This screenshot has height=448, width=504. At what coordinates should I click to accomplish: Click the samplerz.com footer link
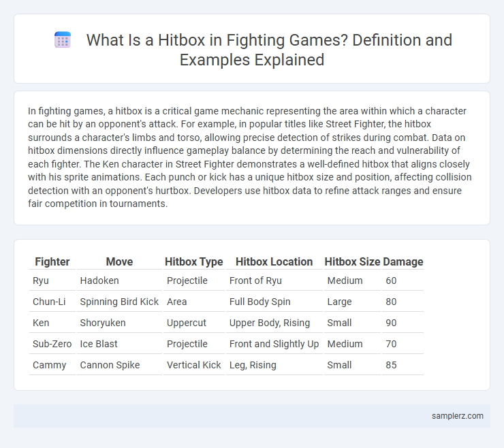458,416
